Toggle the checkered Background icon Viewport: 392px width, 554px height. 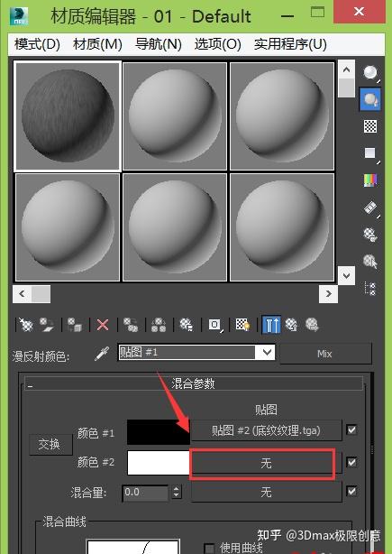pos(370,126)
